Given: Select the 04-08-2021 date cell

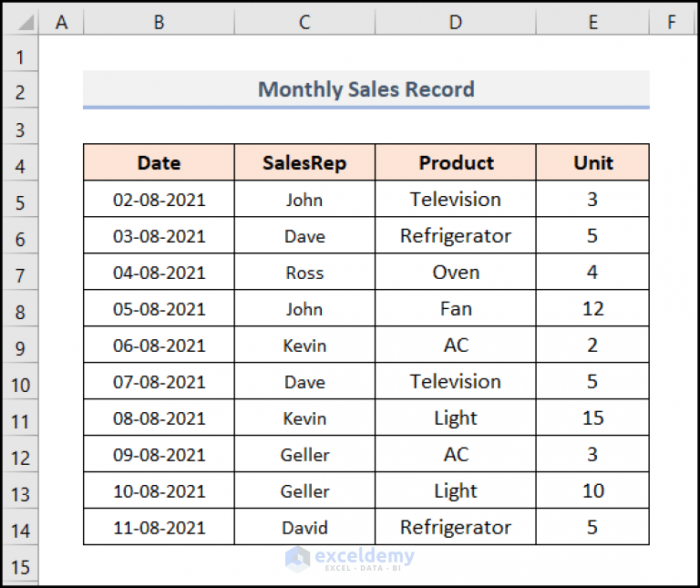Looking at the screenshot, I should click(159, 272).
